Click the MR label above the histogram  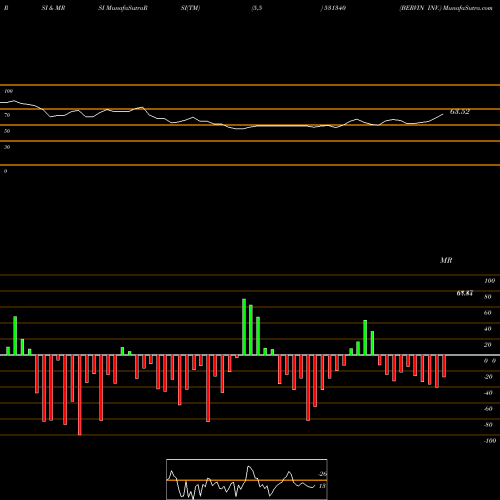(446, 260)
